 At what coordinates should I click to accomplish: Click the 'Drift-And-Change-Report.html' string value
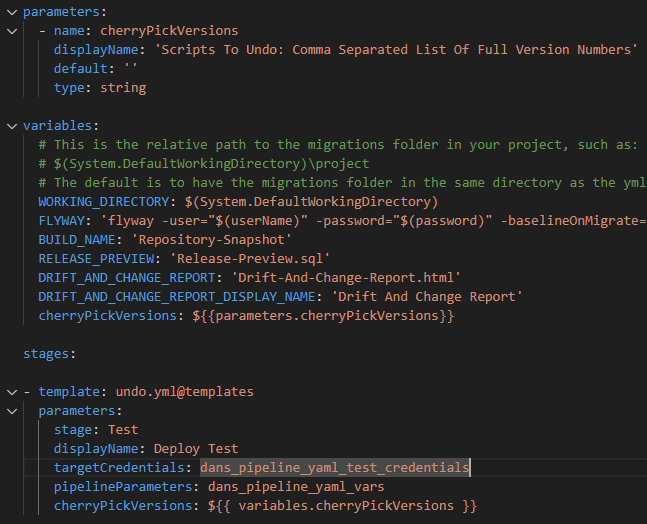pyautogui.click(x=346, y=278)
